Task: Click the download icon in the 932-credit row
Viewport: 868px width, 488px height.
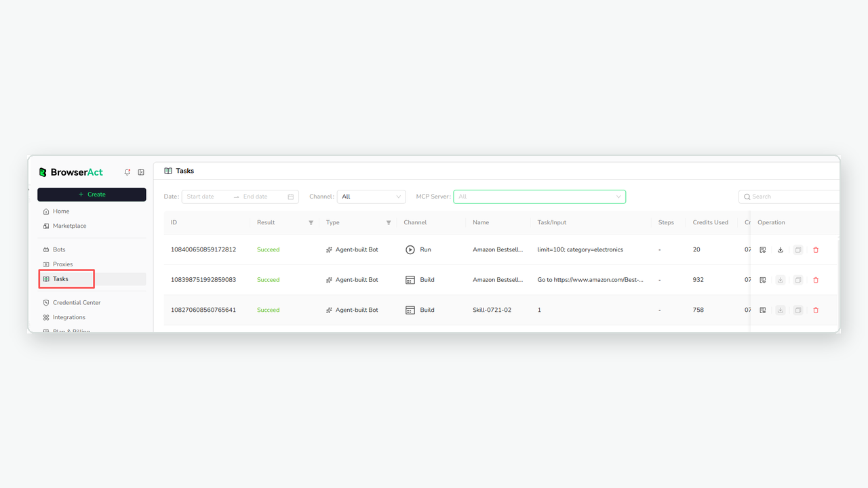Action: (x=781, y=280)
